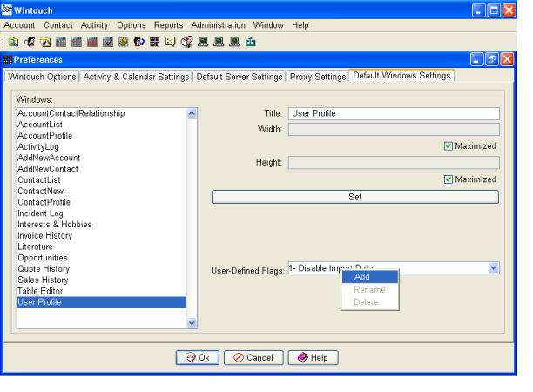Viewport: 533px width, 392px height.
Task: Click the Wintouch app icon in title bar
Action: pyautogui.click(x=6, y=10)
